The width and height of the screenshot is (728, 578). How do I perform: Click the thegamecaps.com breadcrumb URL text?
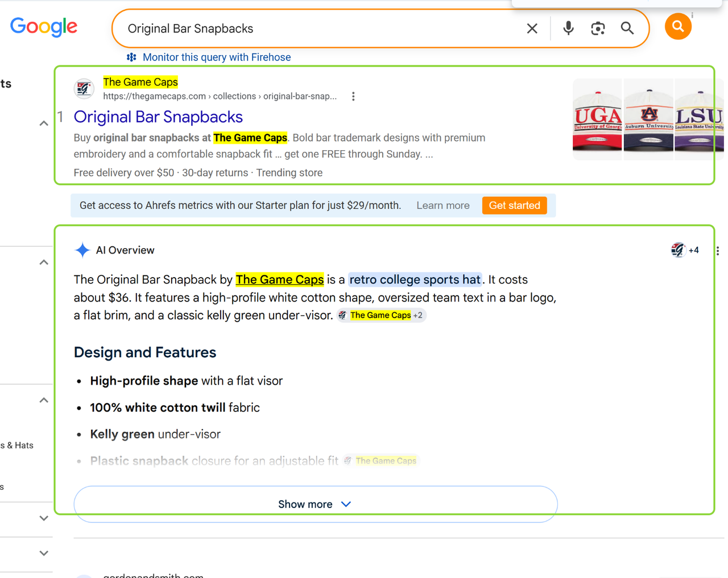(220, 96)
